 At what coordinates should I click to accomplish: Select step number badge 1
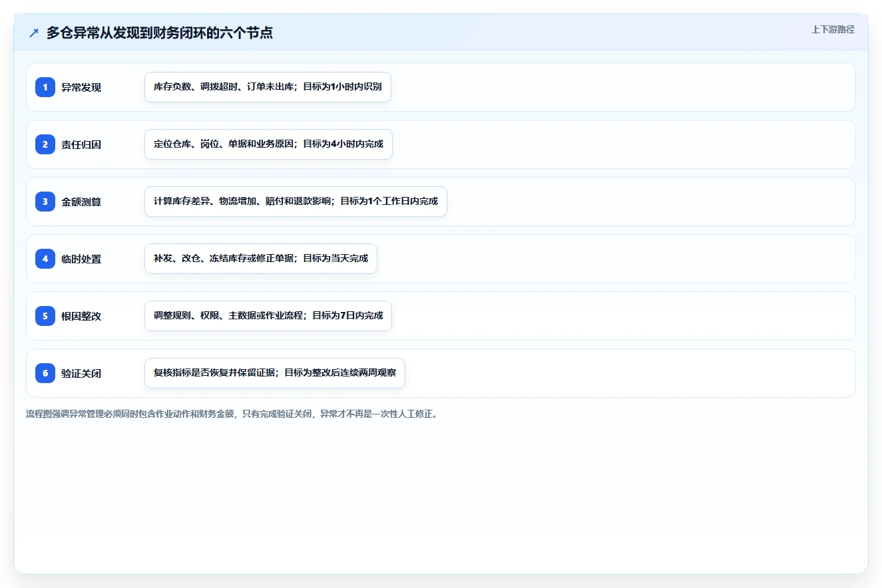(x=45, y=87)
